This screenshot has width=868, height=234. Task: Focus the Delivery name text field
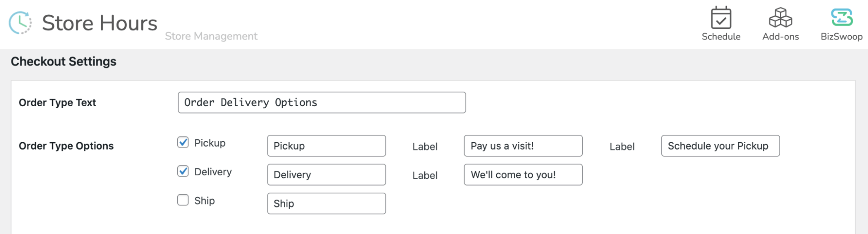click(327, 175)
